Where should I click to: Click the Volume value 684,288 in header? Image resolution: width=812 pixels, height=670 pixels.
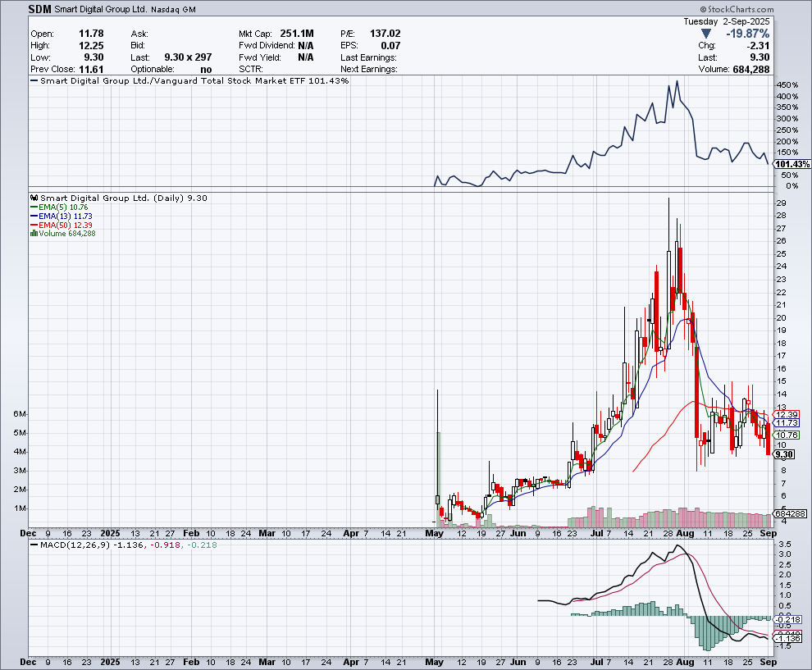point(750,70)
